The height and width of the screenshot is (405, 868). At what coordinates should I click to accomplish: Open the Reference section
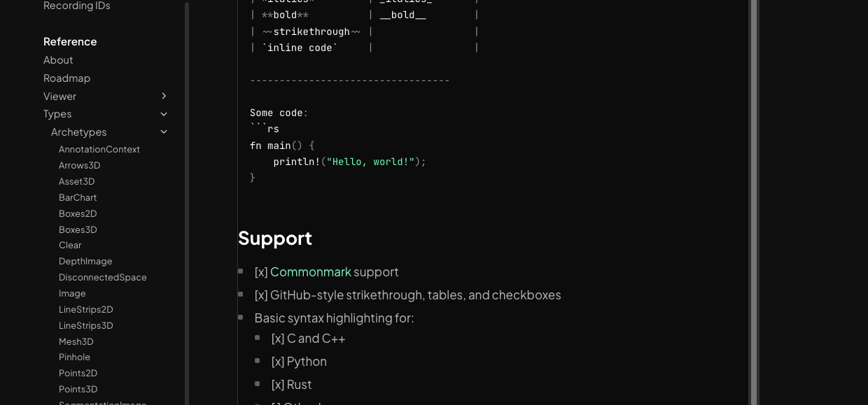70,41
